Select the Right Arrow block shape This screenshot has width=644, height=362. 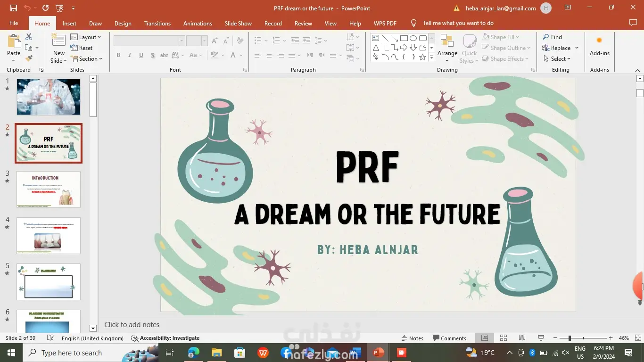404,48
